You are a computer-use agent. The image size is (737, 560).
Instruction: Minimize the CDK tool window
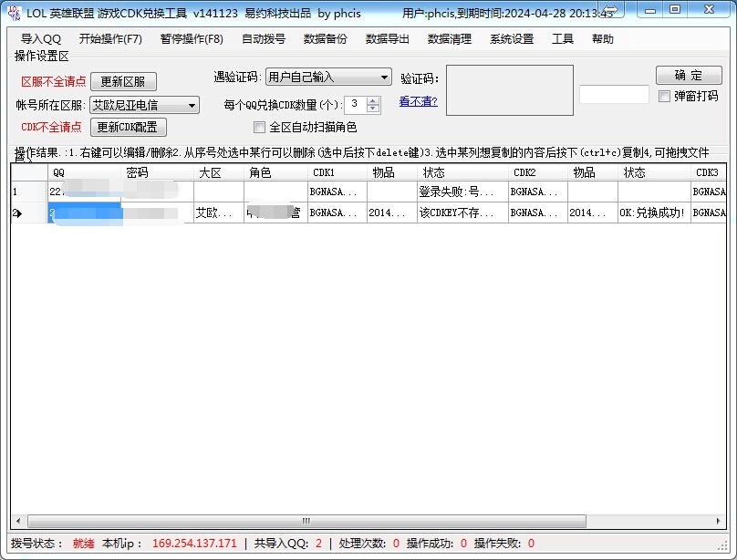pos(650,10)
